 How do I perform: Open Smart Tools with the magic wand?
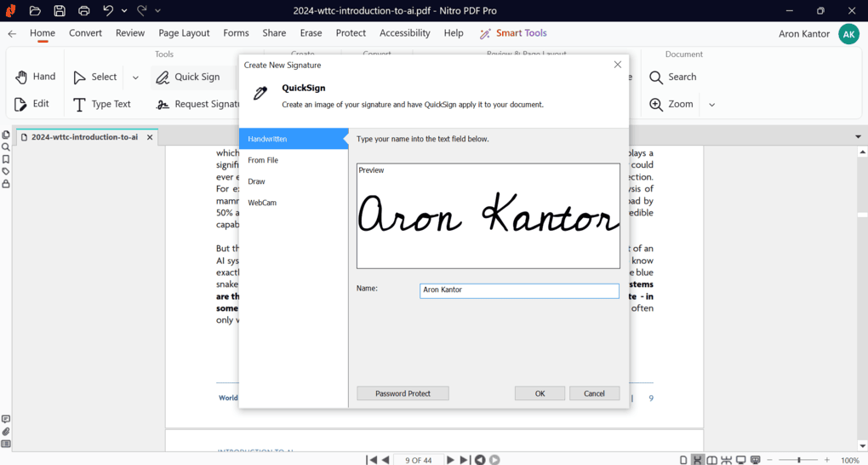pyautogui.click(x=513, y=33)
